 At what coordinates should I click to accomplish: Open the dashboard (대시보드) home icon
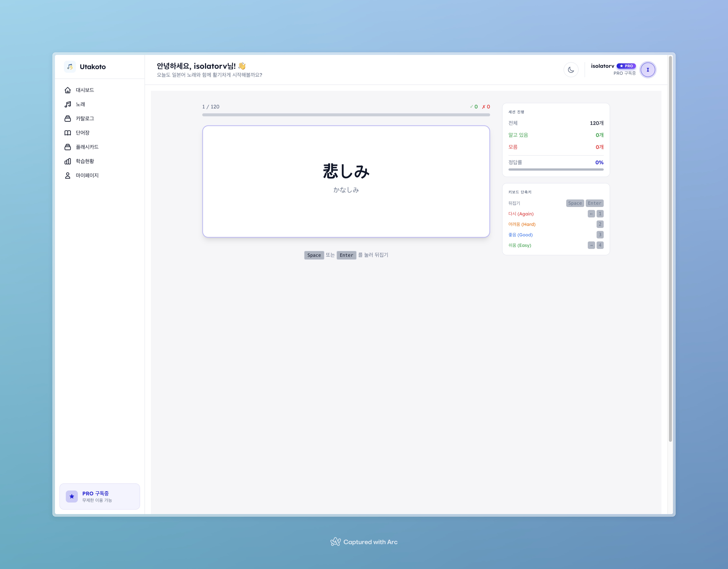[x=68, y=90]
